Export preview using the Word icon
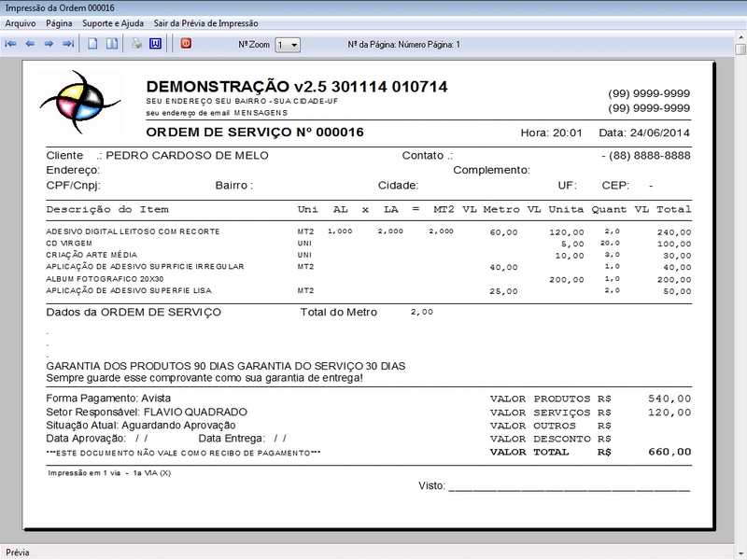747x560 pixels. point(155,44)
